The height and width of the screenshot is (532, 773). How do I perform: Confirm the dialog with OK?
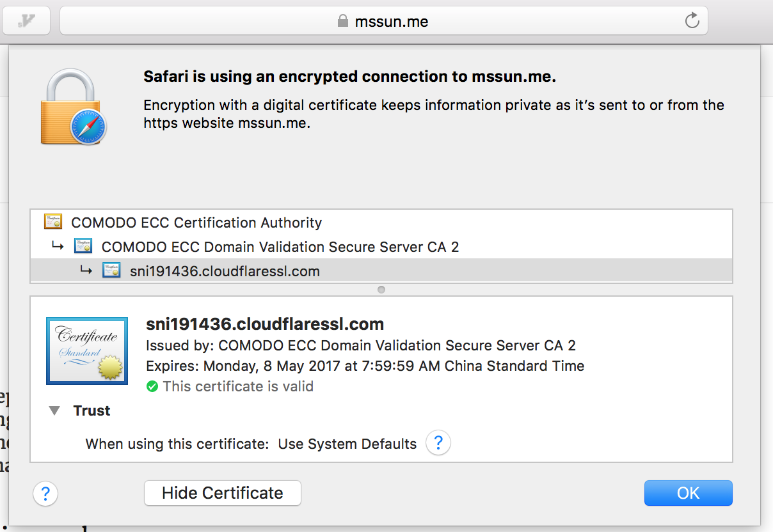click(x=688, y=493)
